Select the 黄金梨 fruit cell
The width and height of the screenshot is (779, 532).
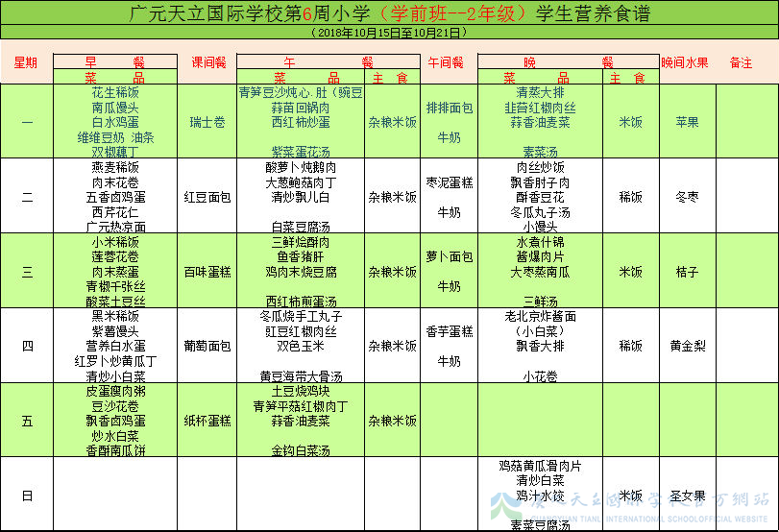686,346
